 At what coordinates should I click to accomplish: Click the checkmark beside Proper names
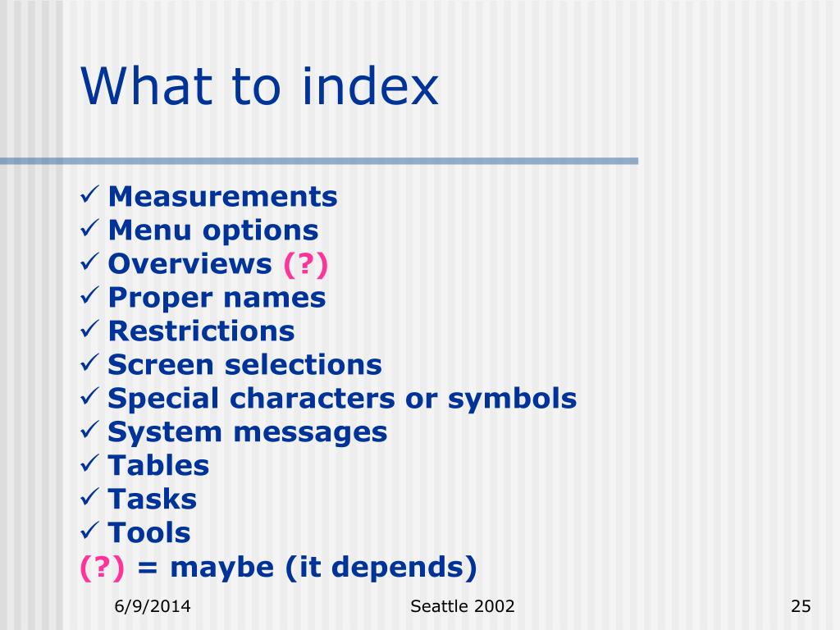(x=89, y=295)
